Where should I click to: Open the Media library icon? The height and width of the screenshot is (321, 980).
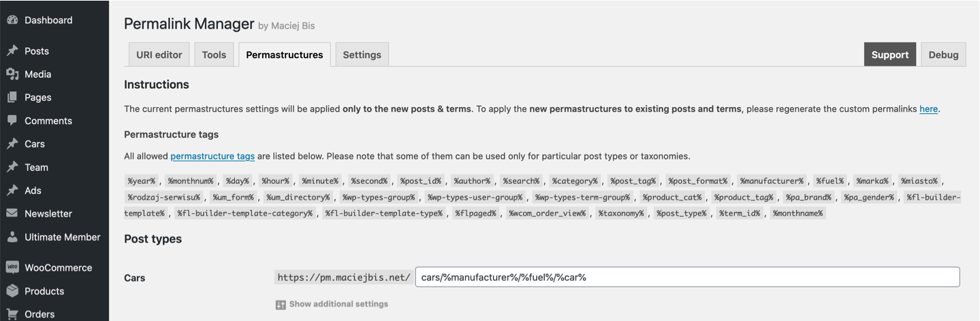coord(12,74)
